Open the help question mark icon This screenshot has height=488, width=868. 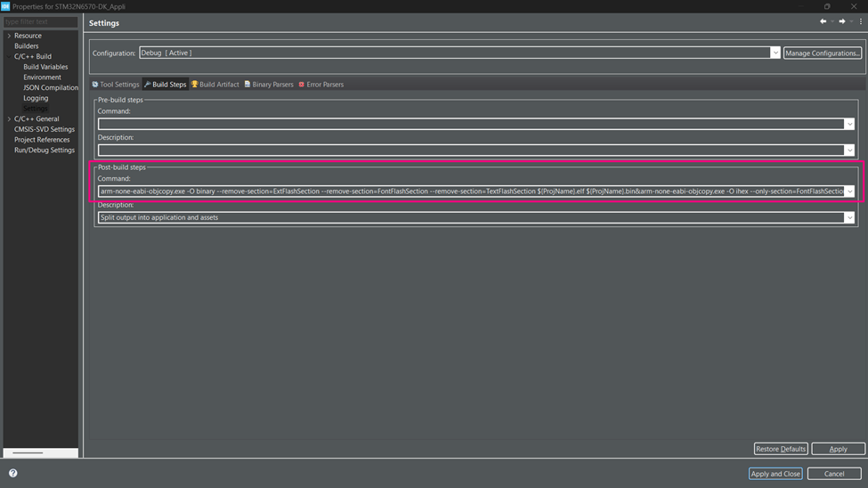coord(12,473)
